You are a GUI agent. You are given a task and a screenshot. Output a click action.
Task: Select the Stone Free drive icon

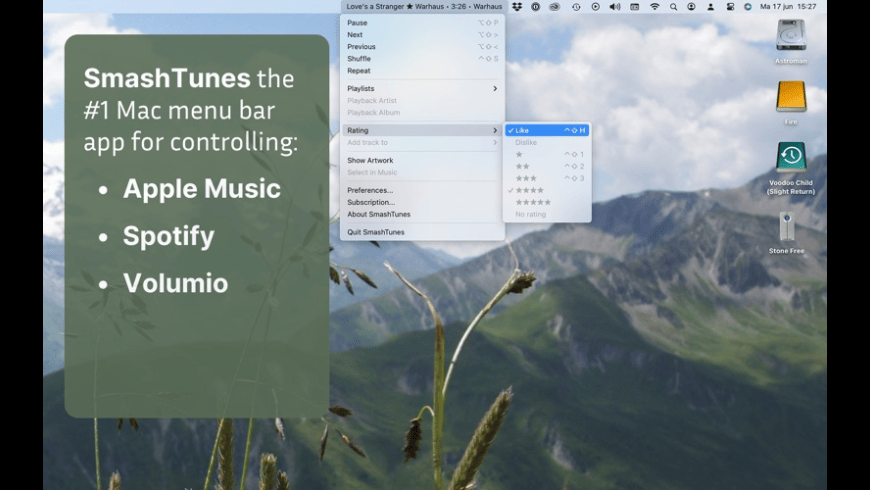click(x=787, y=227)
